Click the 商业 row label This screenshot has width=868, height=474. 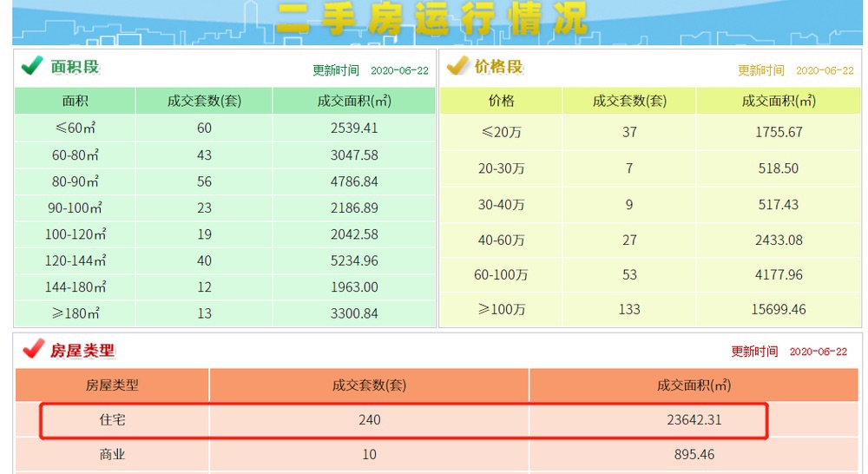pos(112,455)
